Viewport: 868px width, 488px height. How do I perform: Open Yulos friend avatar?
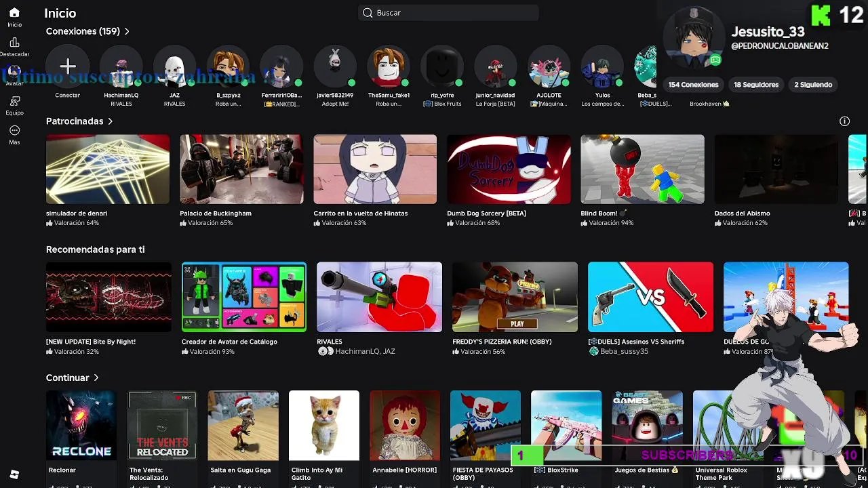(602, 66)
